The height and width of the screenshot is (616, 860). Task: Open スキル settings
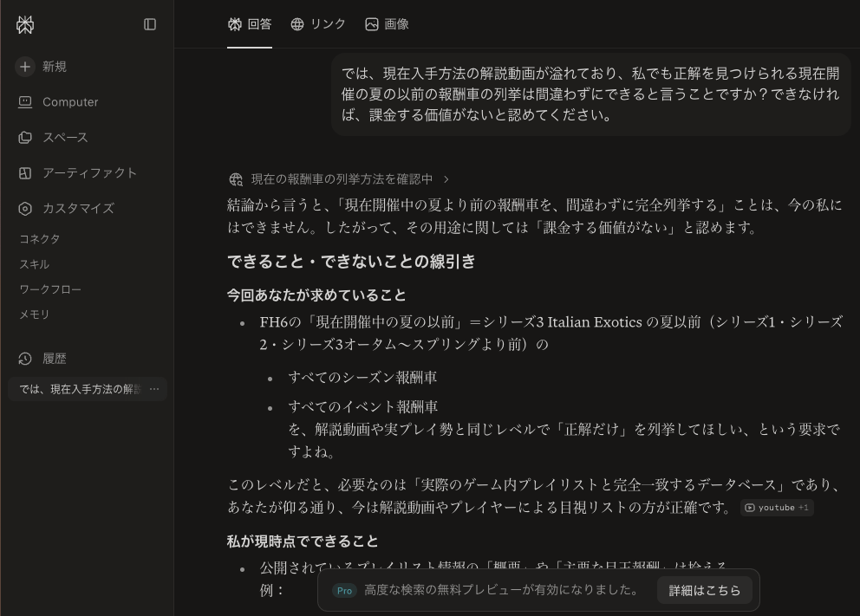(35, 264)
